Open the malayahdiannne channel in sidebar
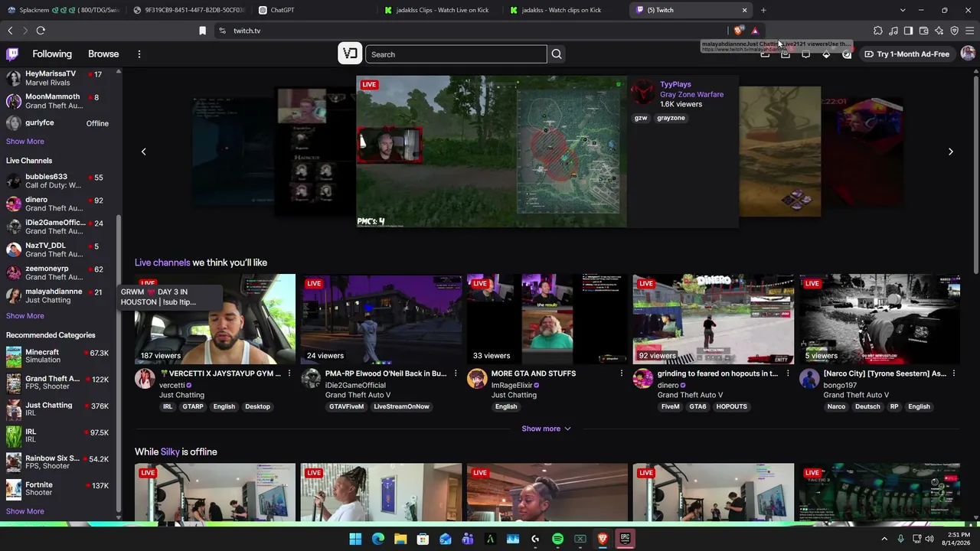This screenshot has height=551, width=980. (x=60, y=295)
